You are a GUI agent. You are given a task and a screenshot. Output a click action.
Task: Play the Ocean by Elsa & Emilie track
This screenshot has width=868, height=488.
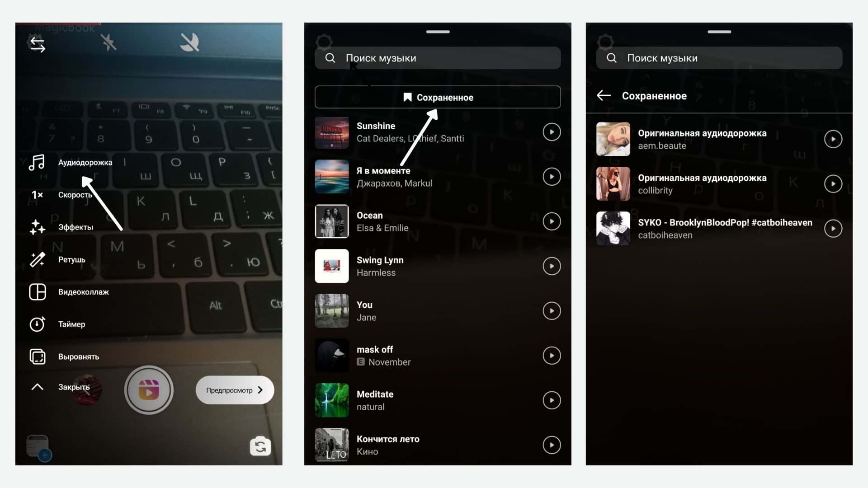[551, 221]
